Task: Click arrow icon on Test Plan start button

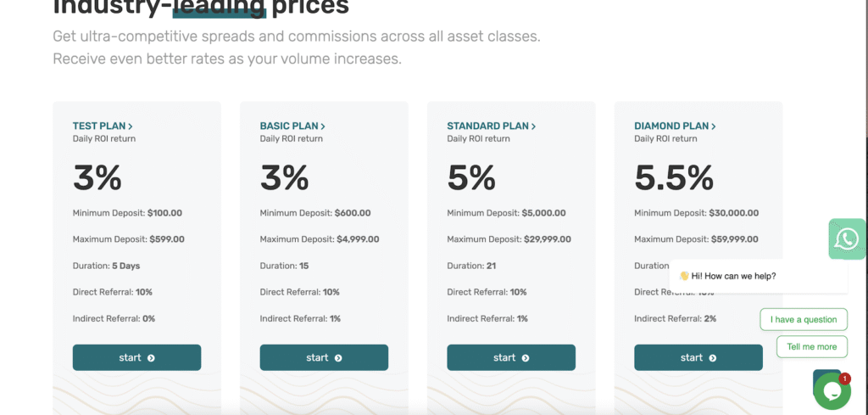Action: pyautogui.click(x=151, y=358)
